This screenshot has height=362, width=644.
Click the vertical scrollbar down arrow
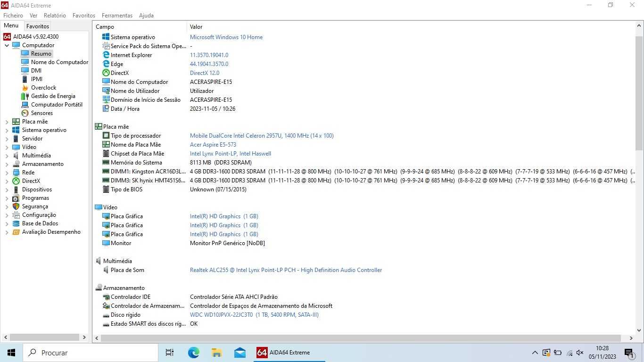click(639, 330)
